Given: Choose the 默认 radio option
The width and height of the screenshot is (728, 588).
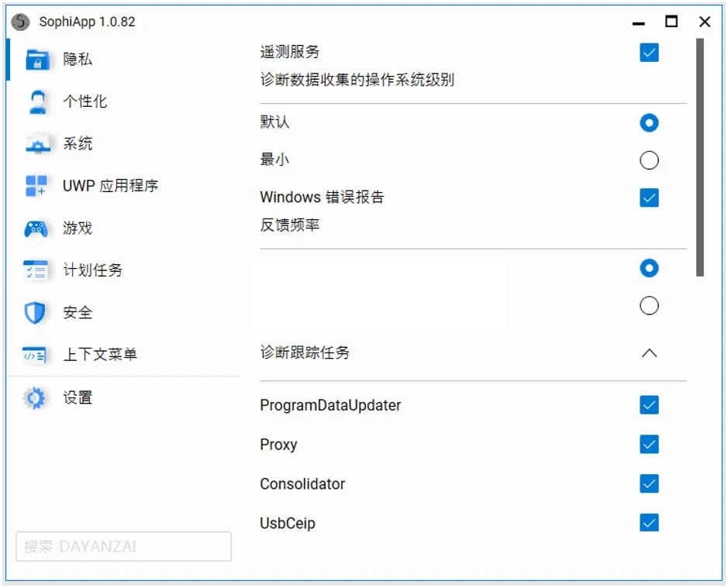Looking at the screenshot, I should click(x=649, y=122).
